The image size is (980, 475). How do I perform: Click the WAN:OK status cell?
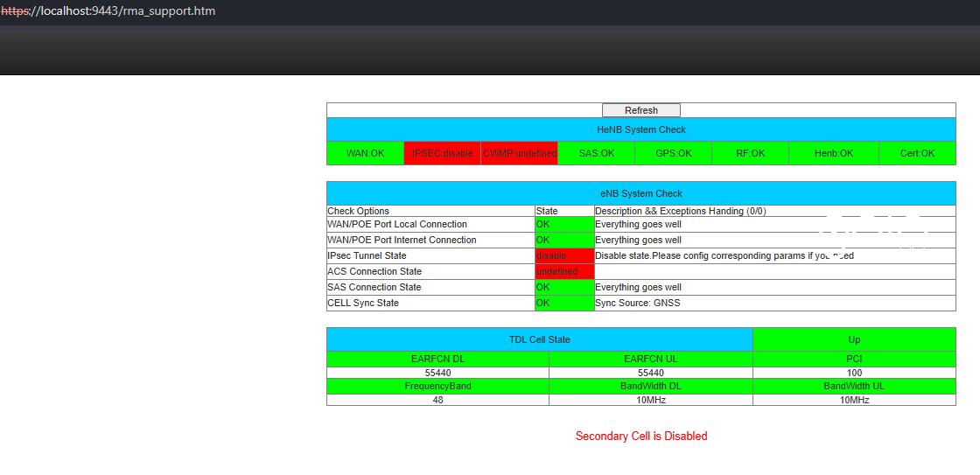pos(365,153)
